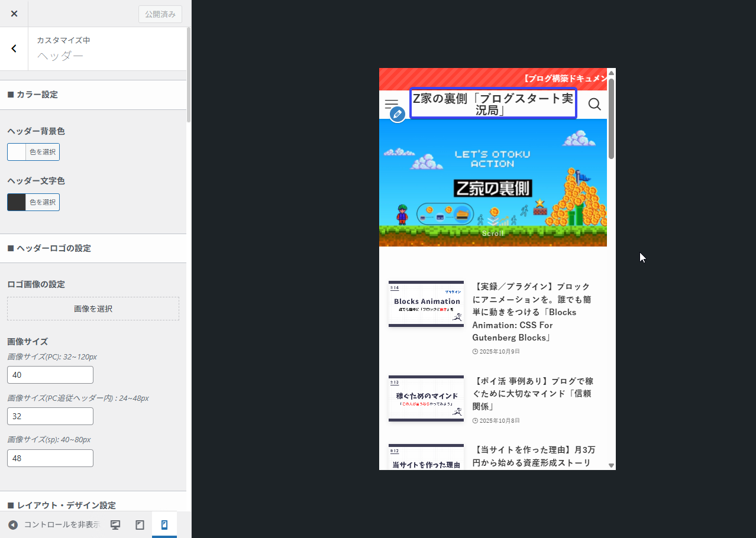The image size is (756, 538).
Task: Select the mobile preview device icon
Action: [x=164, y=525]
